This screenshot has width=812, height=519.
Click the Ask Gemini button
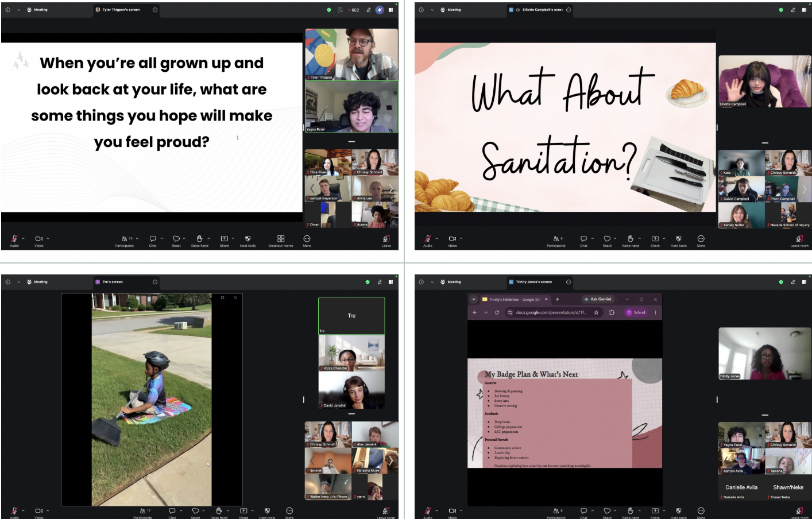598,299
